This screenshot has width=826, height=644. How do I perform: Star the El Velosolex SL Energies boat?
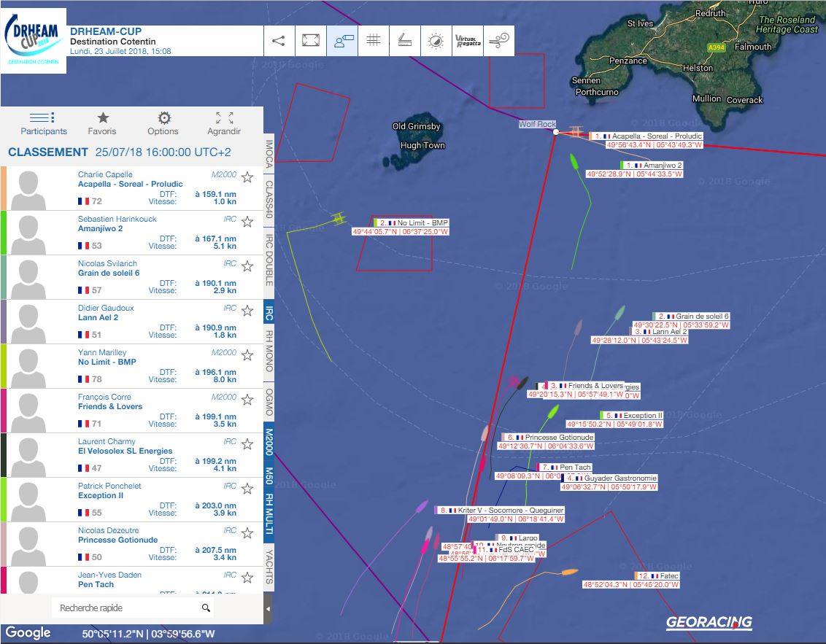click(x=247, y=444)
